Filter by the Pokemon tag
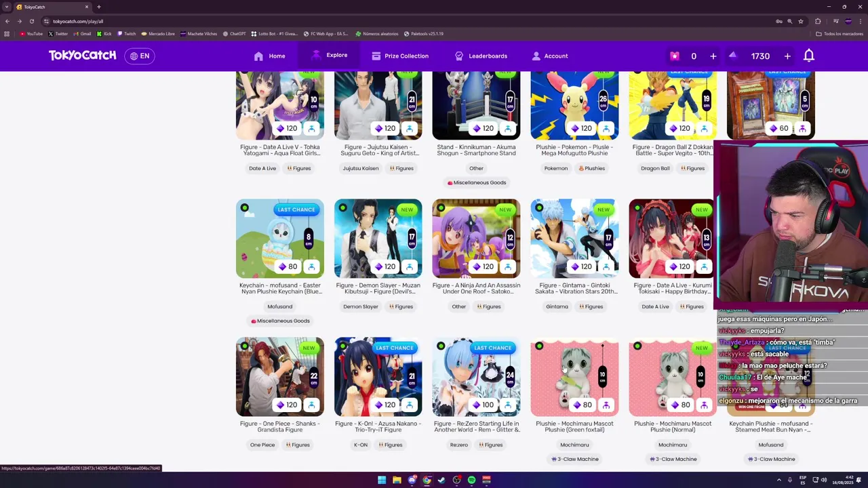Image resolution: width=868 pixels, height=488 pixels. tap(556, 168)
